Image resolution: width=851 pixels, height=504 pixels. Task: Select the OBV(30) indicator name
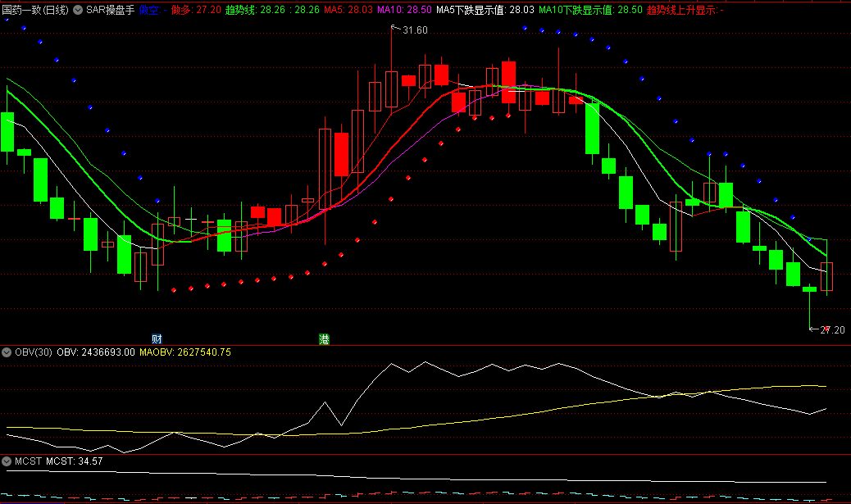(x=34, y=352)
